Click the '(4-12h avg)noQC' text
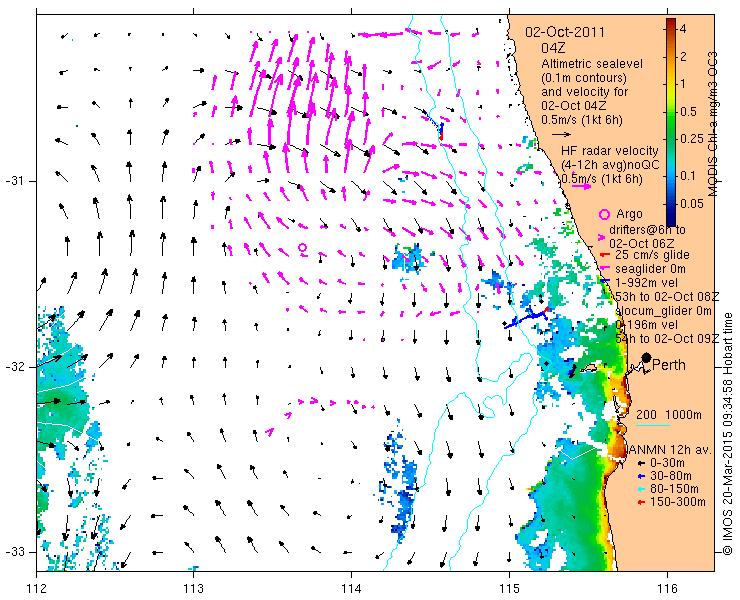Viewport: 740px width, 600px height. [610, 165]
